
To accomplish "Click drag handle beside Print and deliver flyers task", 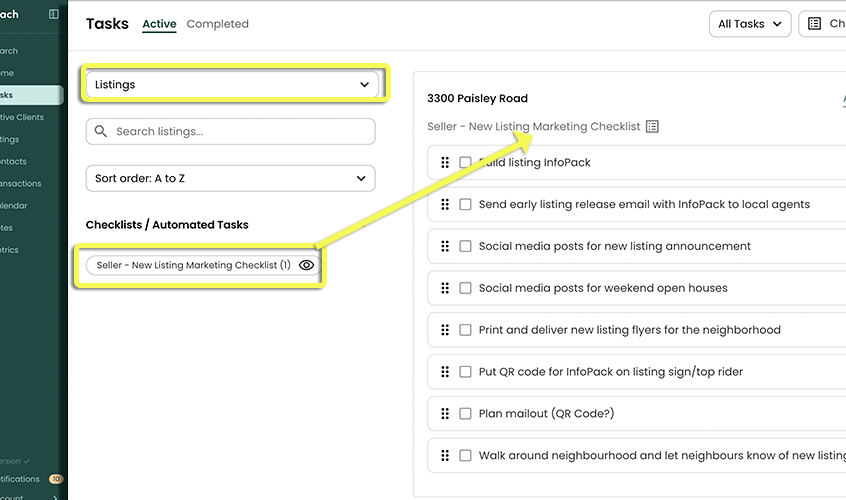I will click(x=445, y=330).
